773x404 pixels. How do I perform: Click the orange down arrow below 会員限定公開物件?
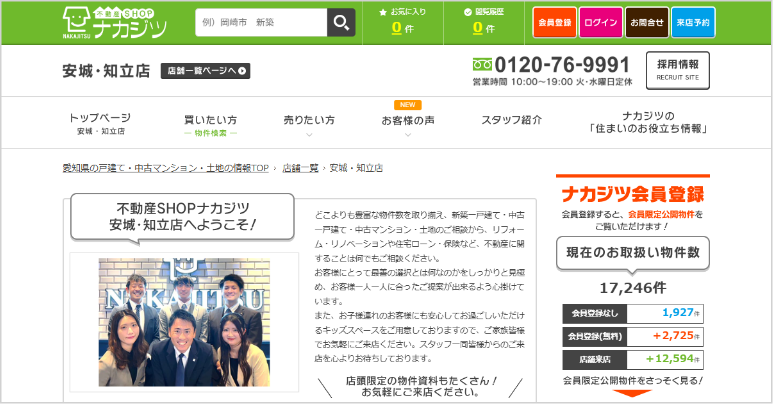tap(633, 393)
